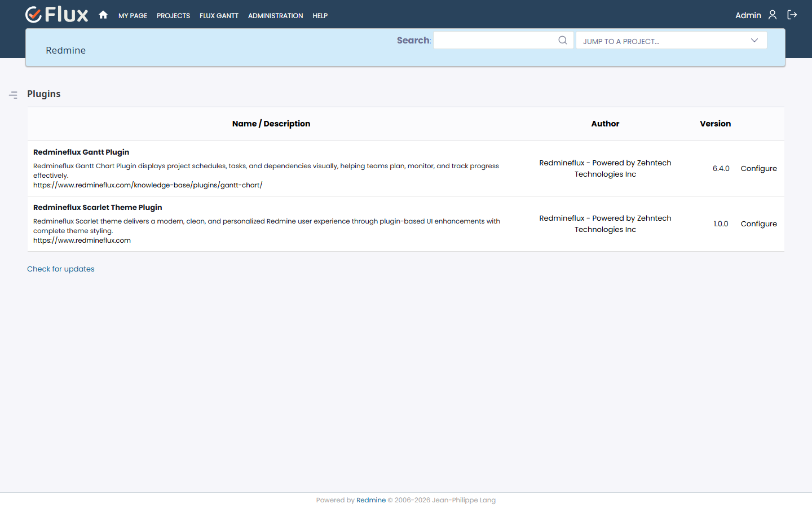Click the Name / Description column header
The image size is (812, 508).
(271, 124)
